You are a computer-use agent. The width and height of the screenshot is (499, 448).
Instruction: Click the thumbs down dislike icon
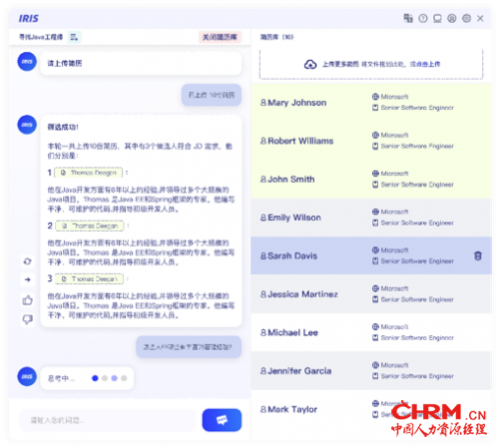(x=28, y=319)
